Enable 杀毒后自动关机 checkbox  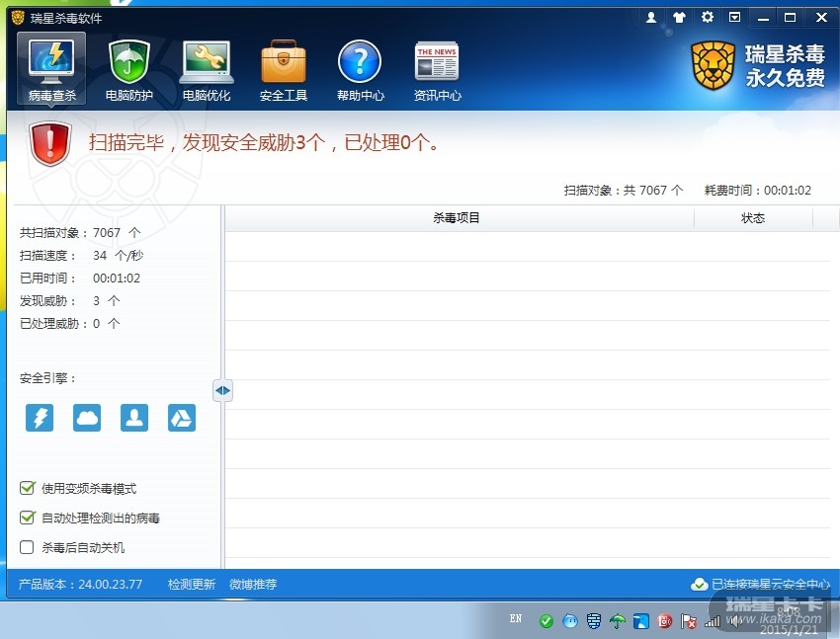pos(27,547)
